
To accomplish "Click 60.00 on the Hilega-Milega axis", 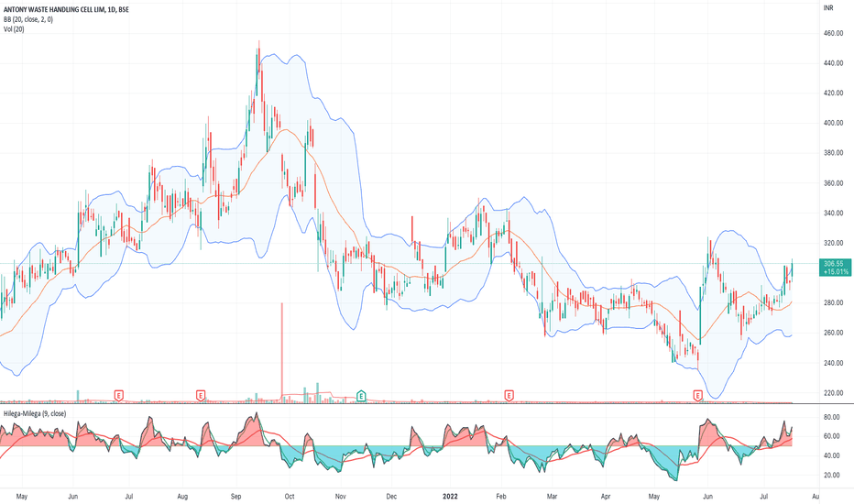I will point(832,436).
